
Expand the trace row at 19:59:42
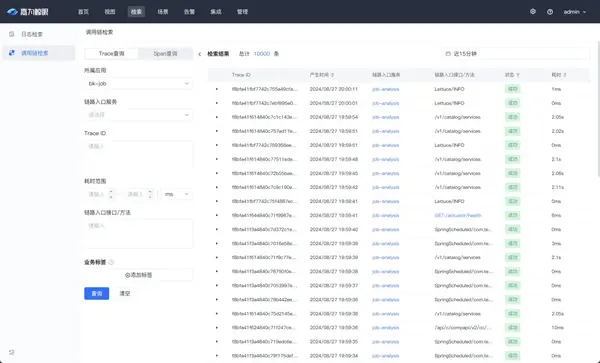pyautogui.click(x=217, y=187)
